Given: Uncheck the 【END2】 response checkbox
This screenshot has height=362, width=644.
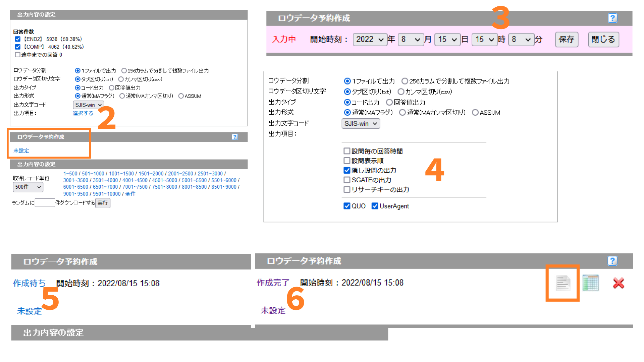Looking at the screenshot, I should click(18, 39).
